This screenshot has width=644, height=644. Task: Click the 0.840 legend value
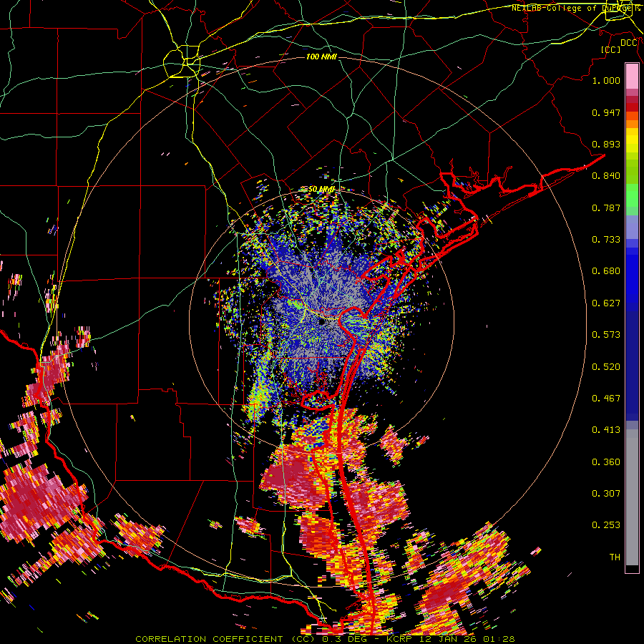pyautogui.click(x=606, y=176)
